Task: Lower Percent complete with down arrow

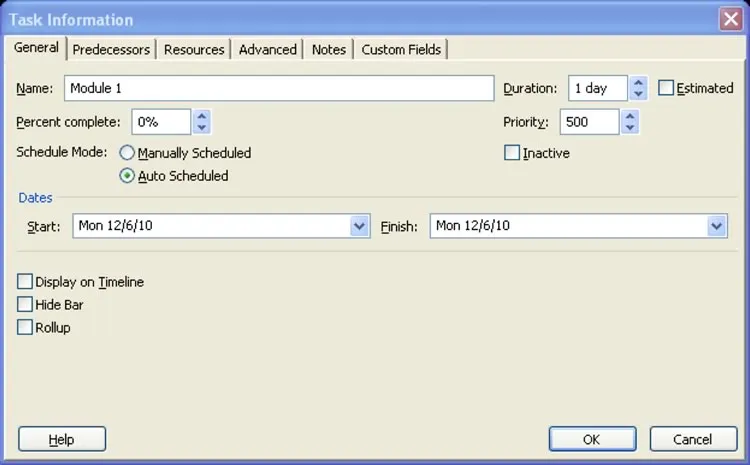Action: (202, 128)
